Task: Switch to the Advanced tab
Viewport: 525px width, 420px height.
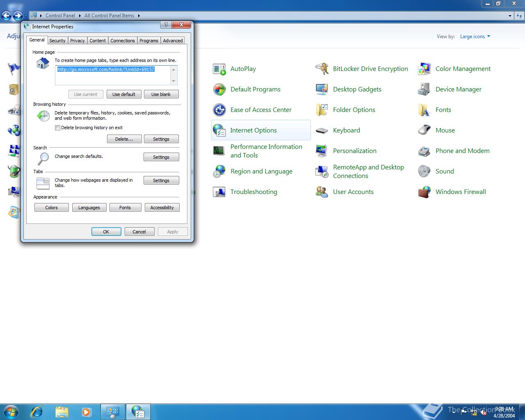Action: pos(173,41)
